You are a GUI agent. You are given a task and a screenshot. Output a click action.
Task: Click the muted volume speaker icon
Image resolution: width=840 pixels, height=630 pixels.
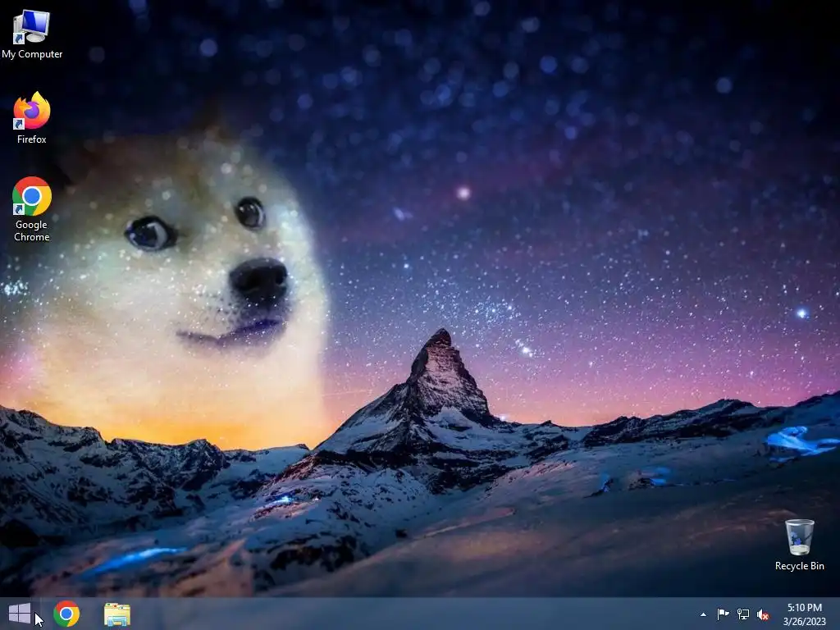click(763, 614)
